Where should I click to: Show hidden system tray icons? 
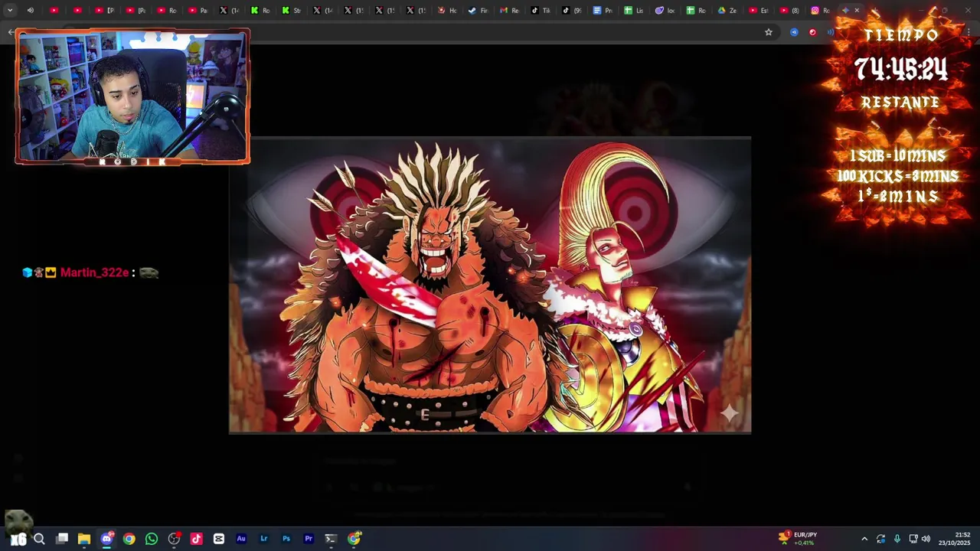[x=864, y=539]
